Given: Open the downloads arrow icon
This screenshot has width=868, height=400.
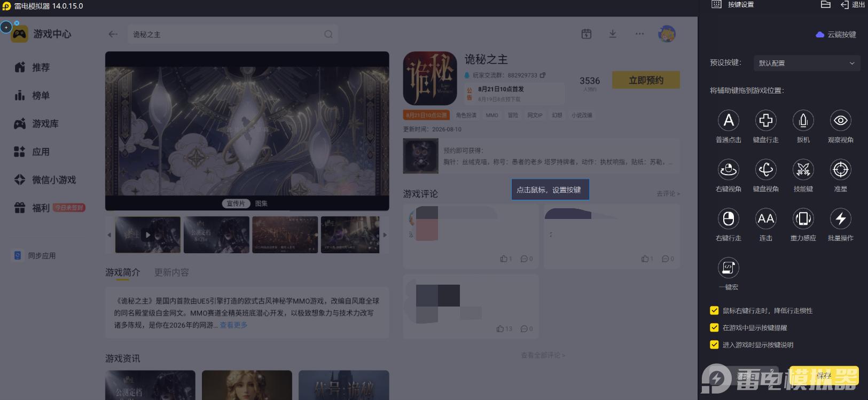Looking at the screenshot, I should (x=613, y=34).
